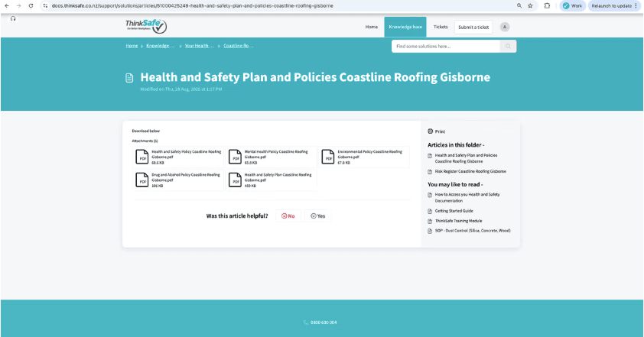Screen dimensions: 644x337
Task: Click Submit a ticket button
Action: [473, 27]
